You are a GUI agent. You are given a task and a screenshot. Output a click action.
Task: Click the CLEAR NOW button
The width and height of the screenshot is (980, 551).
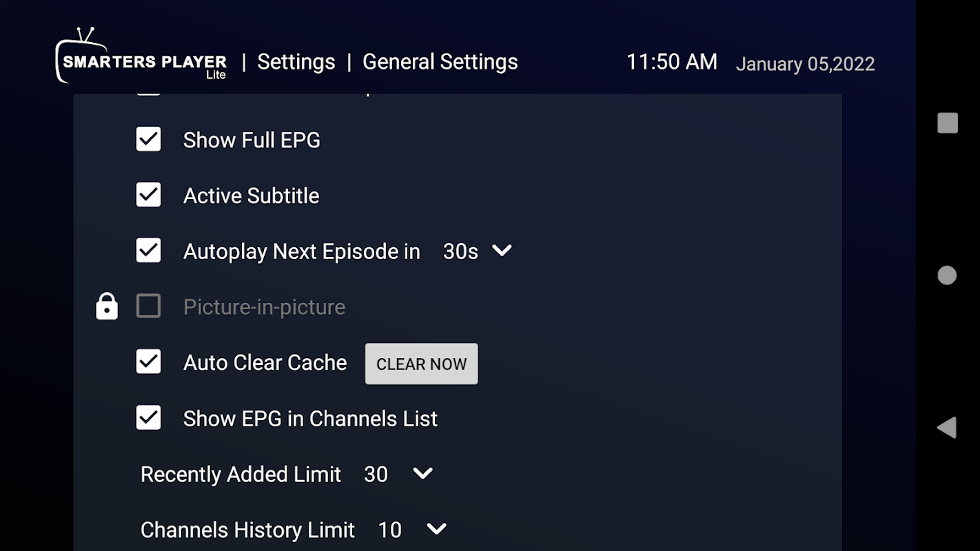pyautogui.click(x=421, y=364)
